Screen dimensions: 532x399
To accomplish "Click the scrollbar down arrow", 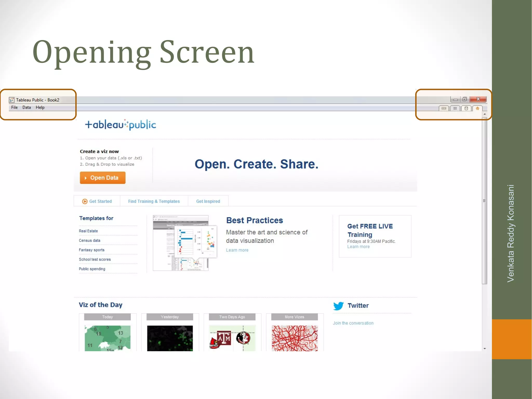I will (484, 349).
